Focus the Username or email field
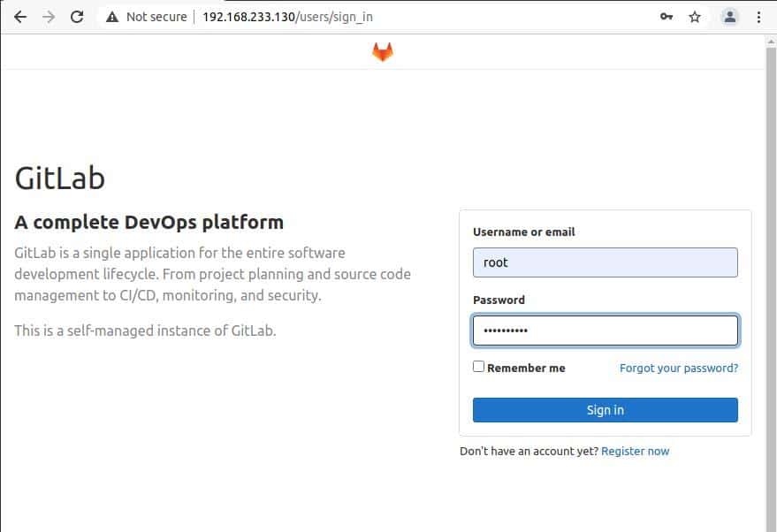 605,262
